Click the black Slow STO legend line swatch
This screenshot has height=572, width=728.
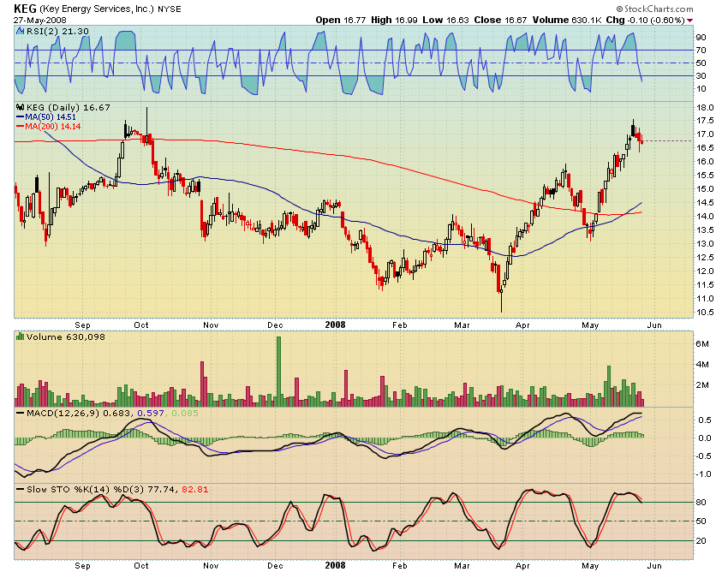[x=20, y=489]
